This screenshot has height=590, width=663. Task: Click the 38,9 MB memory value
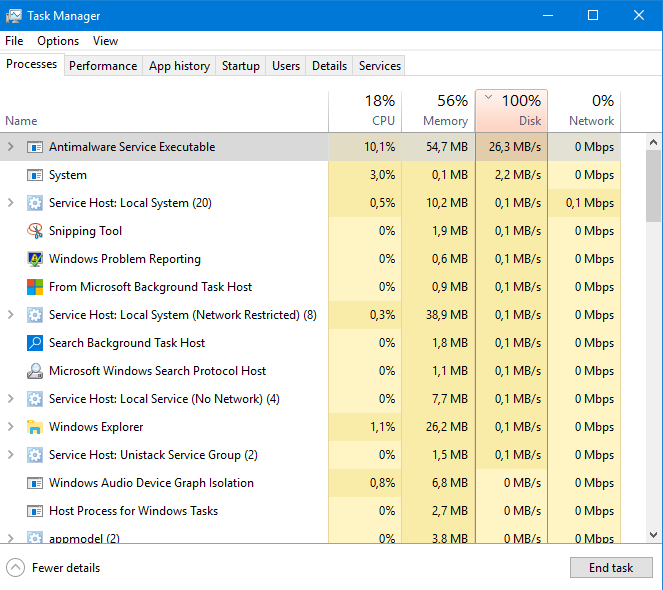coord(447,315)
